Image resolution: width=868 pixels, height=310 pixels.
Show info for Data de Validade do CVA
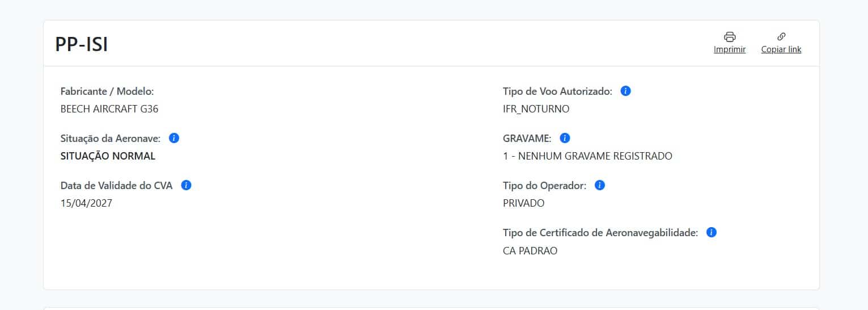pyautogui.click(x=186, y=185)
